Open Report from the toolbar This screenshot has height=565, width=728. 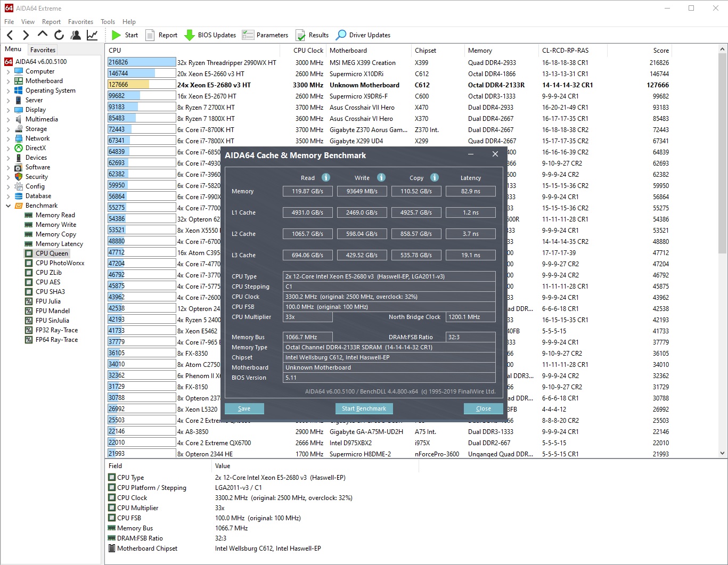(162, 35)
